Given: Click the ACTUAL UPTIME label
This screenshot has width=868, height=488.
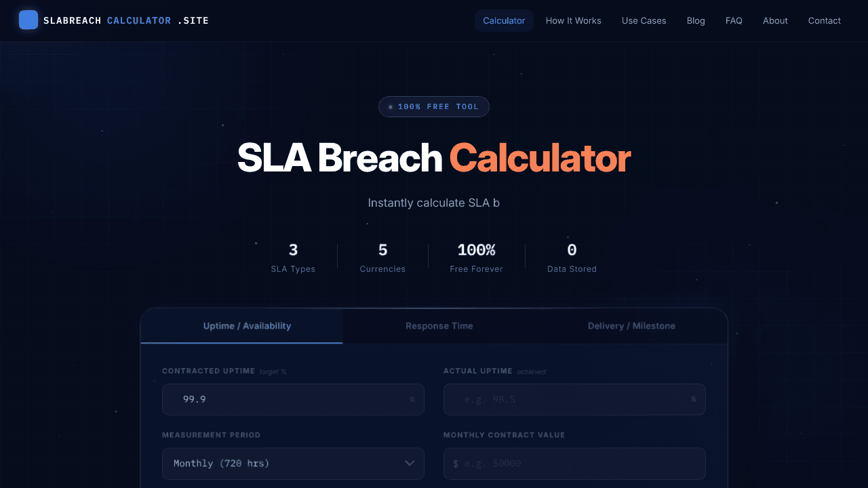Looking at the screenshot, I should [x=478, y=371].
